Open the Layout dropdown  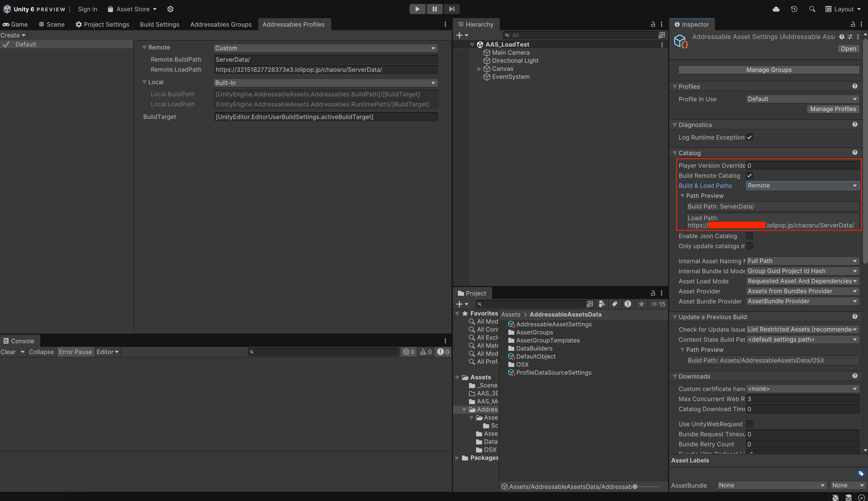(x=843, y=9)
